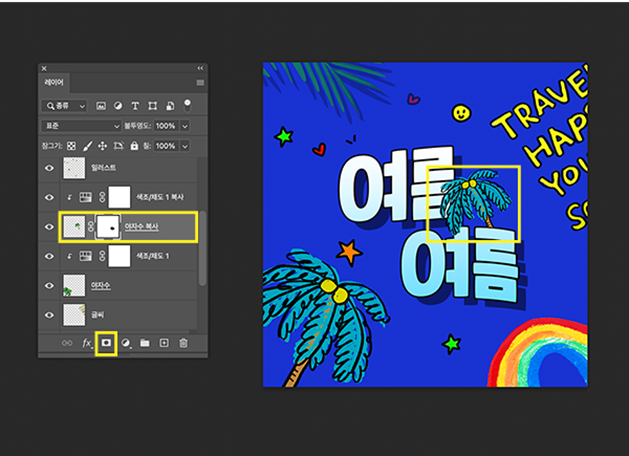Hide the 야자수 복사 layer via eye icon
This screenshot has height=456, width=629.
pyautogui.click(x=49, y=227)
